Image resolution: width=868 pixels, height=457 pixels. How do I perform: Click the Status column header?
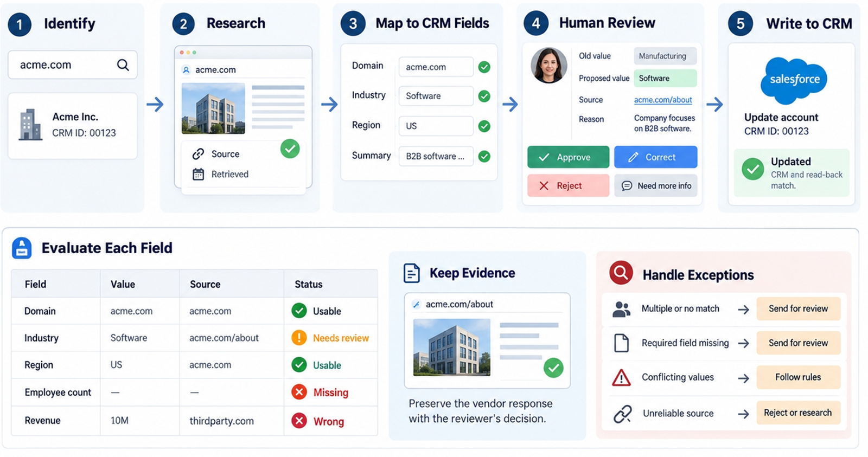308,284
